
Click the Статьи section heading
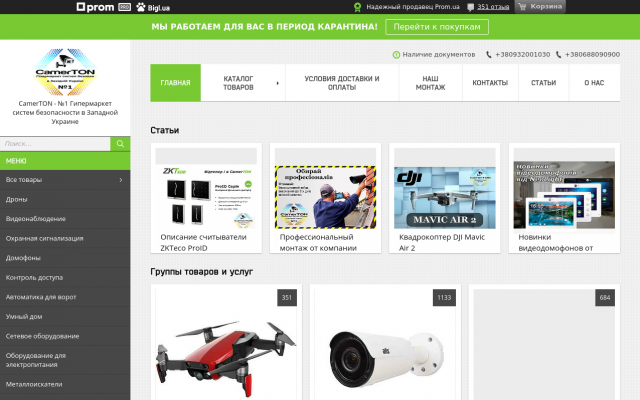(x=164, y=130)
